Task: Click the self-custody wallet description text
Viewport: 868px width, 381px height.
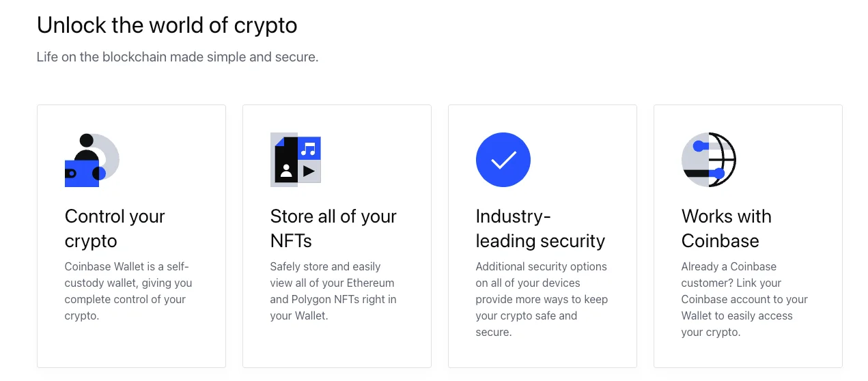Action: point(128,291)
